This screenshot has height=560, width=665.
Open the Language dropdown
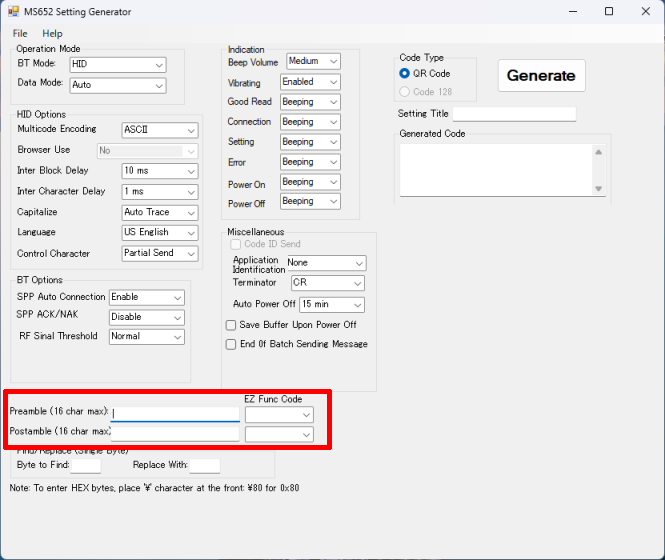[x=159, y=232]
